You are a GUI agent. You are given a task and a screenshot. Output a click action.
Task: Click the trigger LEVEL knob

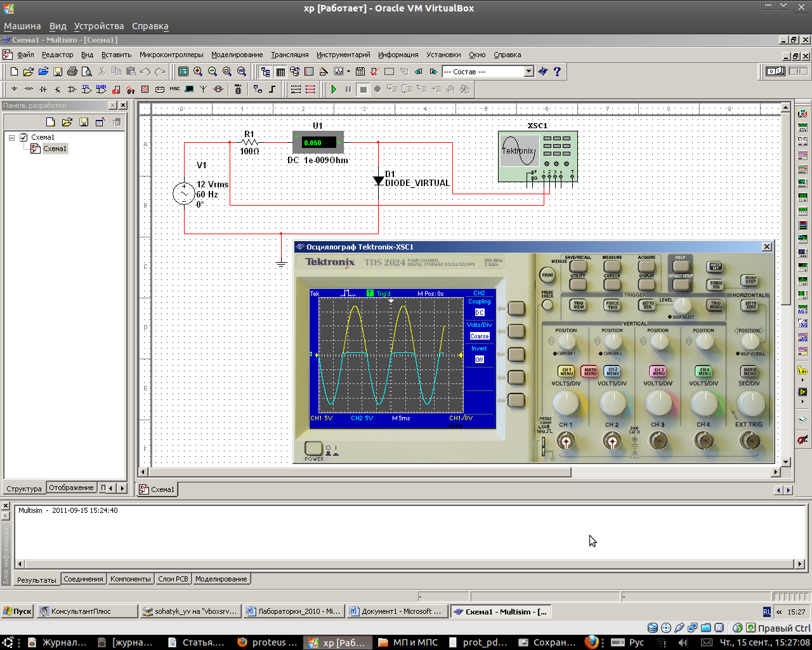682,307
